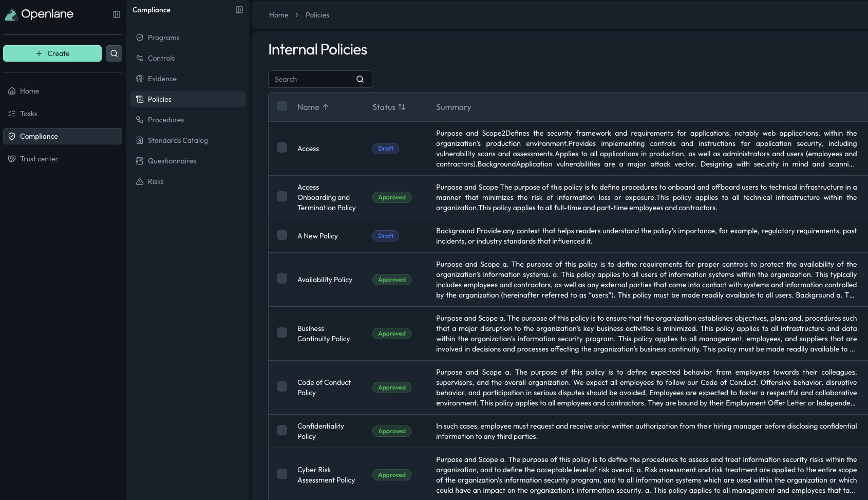
Task: Collapse the Compliance submenu panel icon
Action: coord(239,10)
